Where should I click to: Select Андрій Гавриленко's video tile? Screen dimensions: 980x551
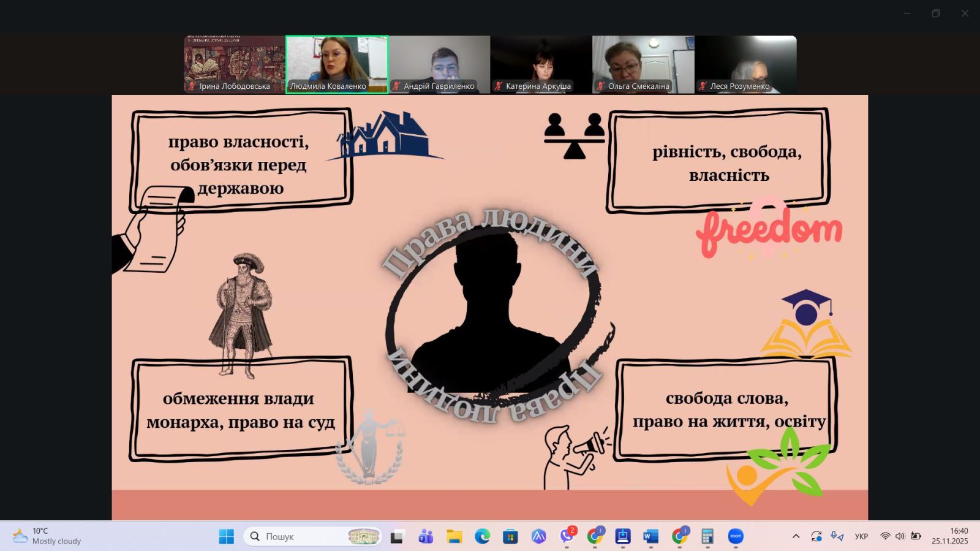(x=439, y=64)
